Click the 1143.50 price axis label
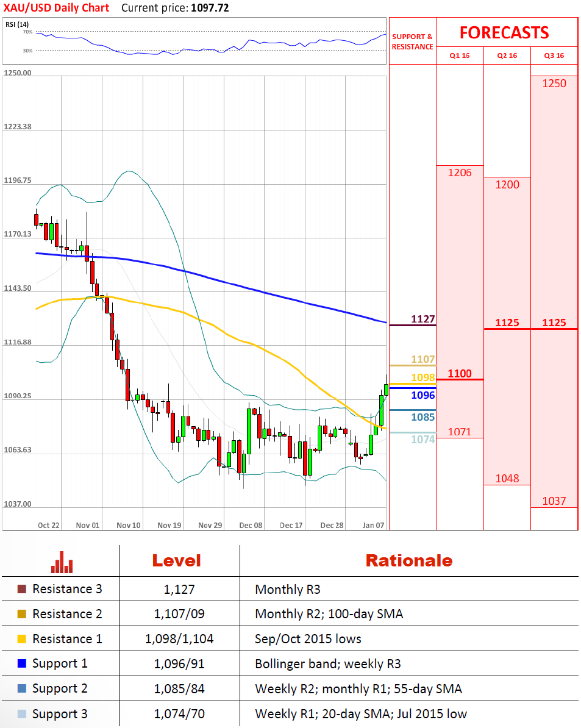 pyautogui.click(x=18, y=288)
